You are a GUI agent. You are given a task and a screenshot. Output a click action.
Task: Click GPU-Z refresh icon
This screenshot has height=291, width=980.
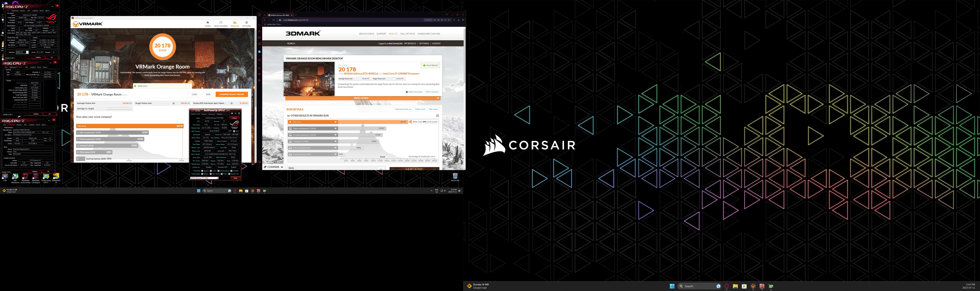235,114
